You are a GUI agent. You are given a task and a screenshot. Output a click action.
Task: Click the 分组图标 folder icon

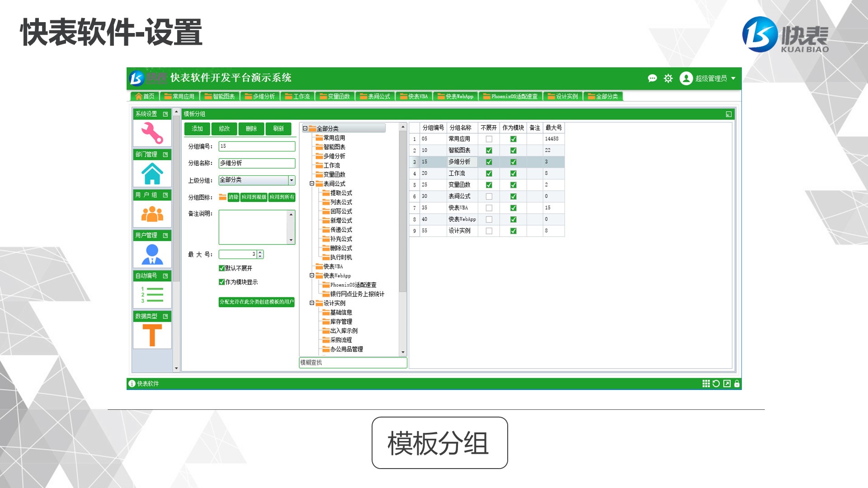(x=222, y=197)
